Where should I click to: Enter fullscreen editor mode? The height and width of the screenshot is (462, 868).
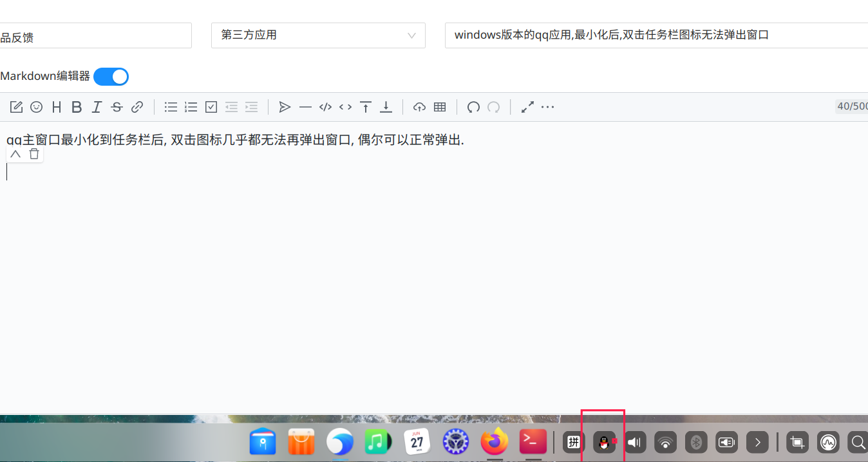point(527,107)
